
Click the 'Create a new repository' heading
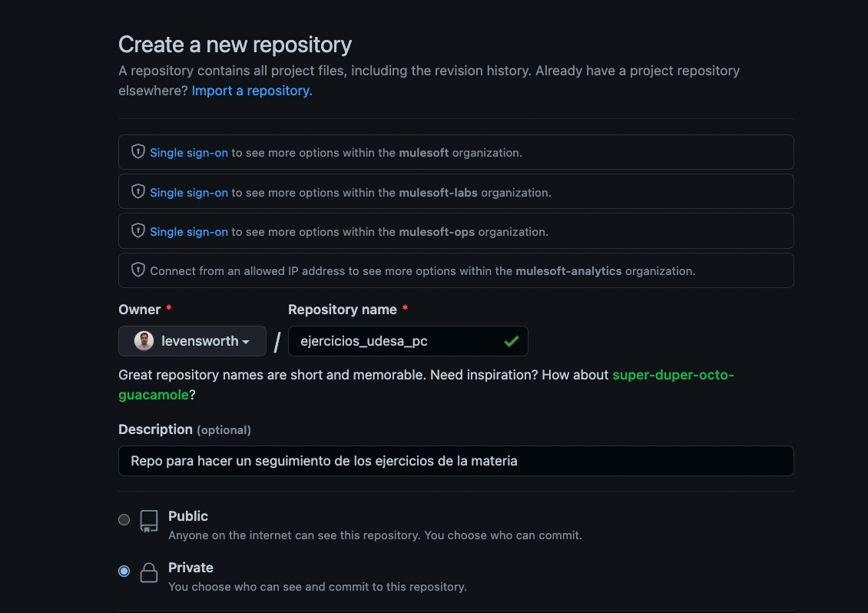coord(235,45)
